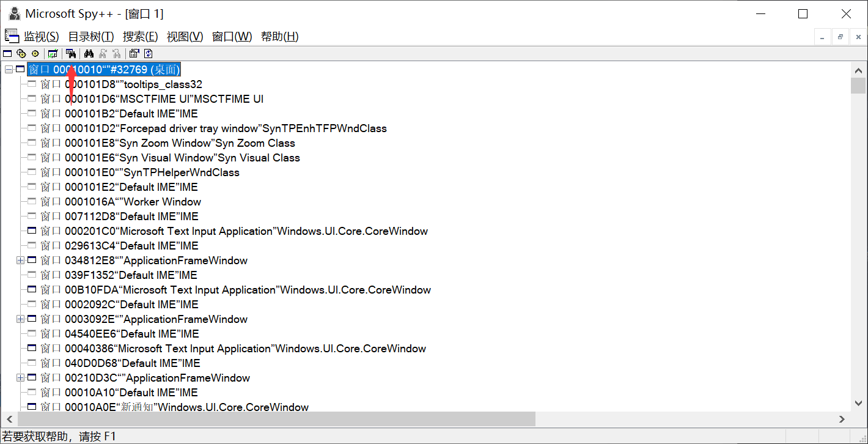Select row 0002092C "Default IME"

119,305
